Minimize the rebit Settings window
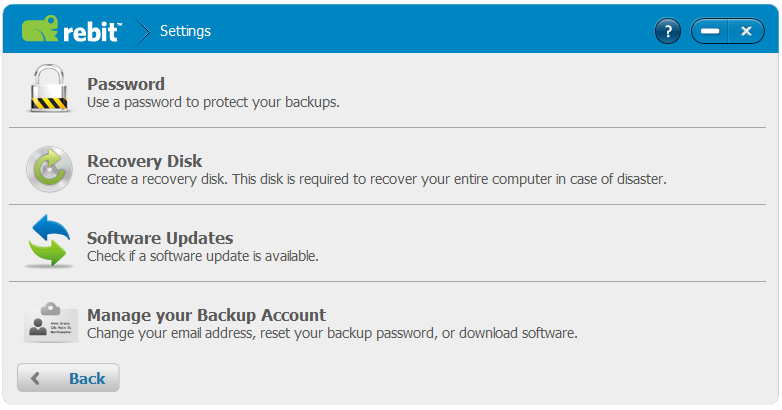The height and width of the screenshot is (410, 782). pyautogui.click(x=710, y=31)
